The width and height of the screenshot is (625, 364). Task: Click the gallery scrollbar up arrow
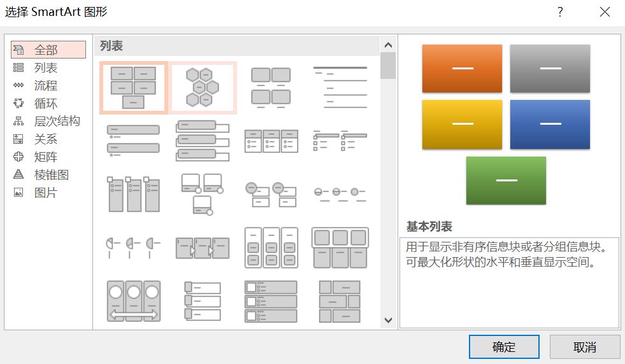click(388, 45)
